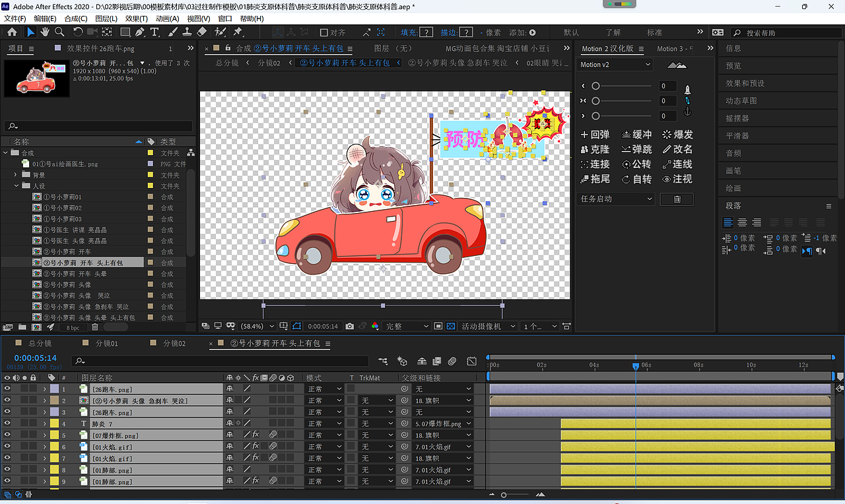Select the Brush tool
845x504 pixels.
click(173, 32)
